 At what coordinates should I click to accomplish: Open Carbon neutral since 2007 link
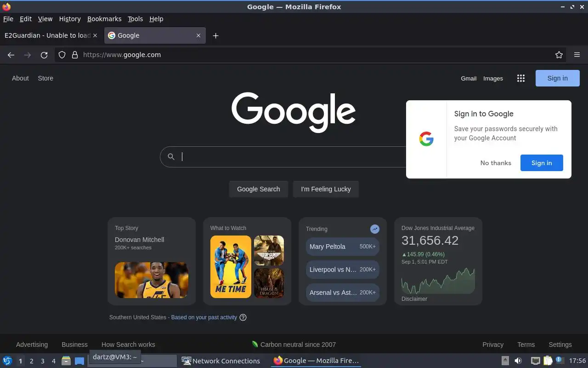[294, 345]
